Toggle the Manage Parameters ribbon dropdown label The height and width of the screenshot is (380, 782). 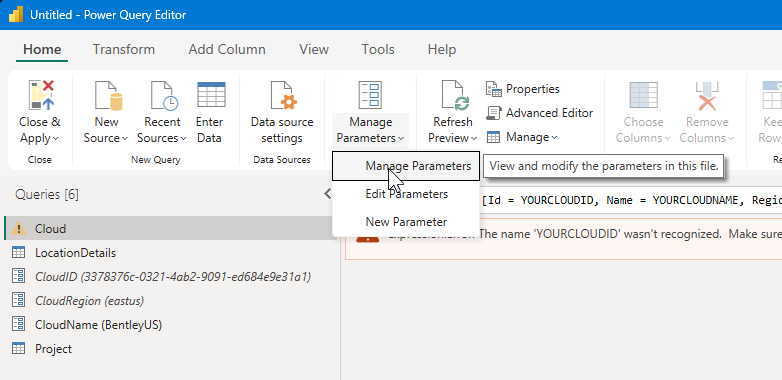[x=371, y=130]
